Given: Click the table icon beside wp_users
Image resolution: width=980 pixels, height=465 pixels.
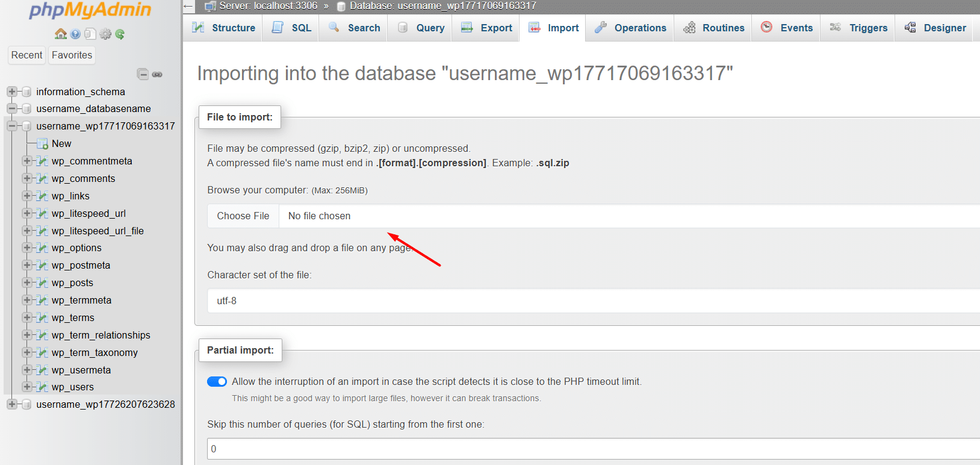Looking at the screenshot, I should pyautogui.click(x=42, y=387).
